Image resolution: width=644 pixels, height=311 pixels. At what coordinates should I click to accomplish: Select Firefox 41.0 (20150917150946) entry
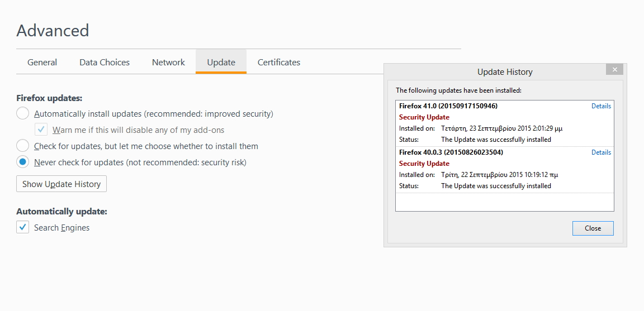(505, 123)
